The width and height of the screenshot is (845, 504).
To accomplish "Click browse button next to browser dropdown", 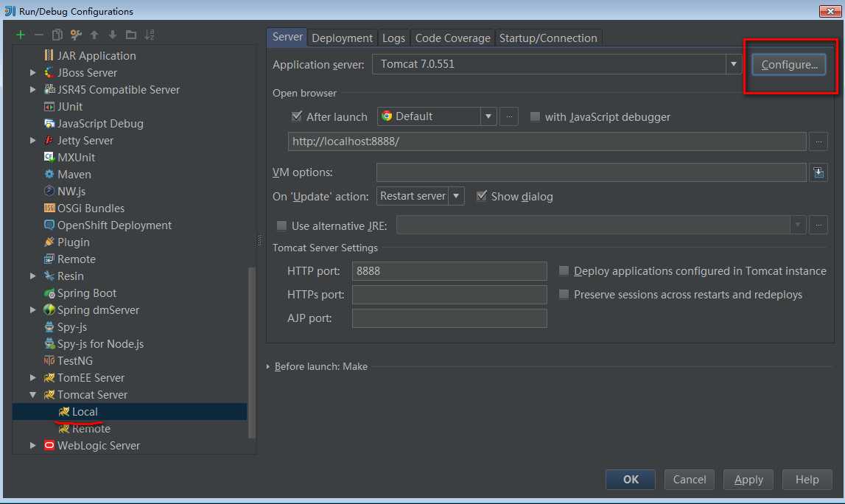I will tap(509, 116).
